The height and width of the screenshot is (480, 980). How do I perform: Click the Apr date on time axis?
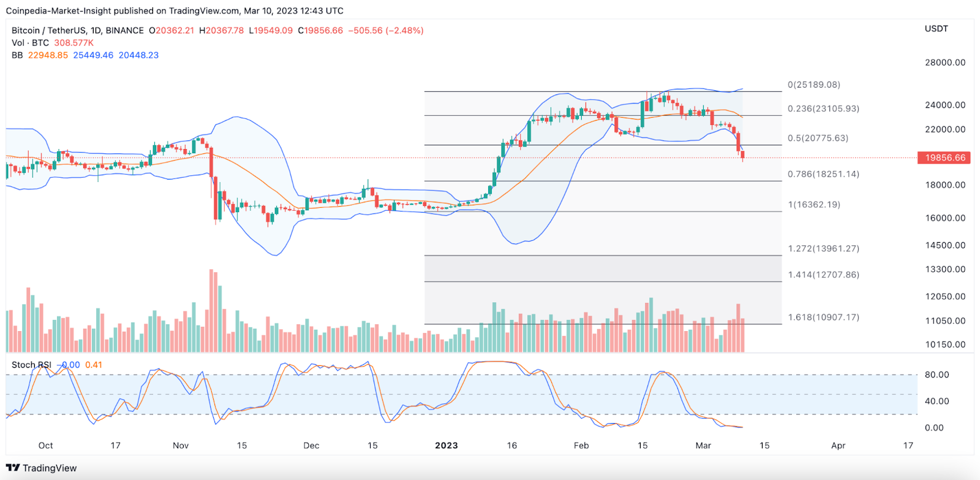click(x=839, y=446)
